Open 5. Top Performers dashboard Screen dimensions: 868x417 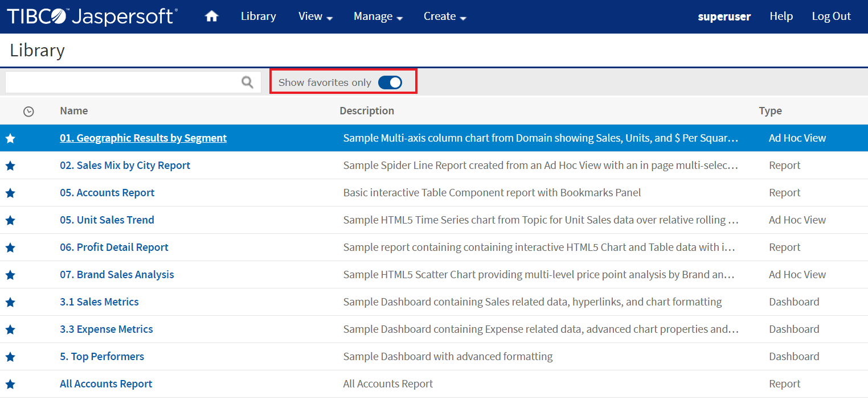pos(102,357)
